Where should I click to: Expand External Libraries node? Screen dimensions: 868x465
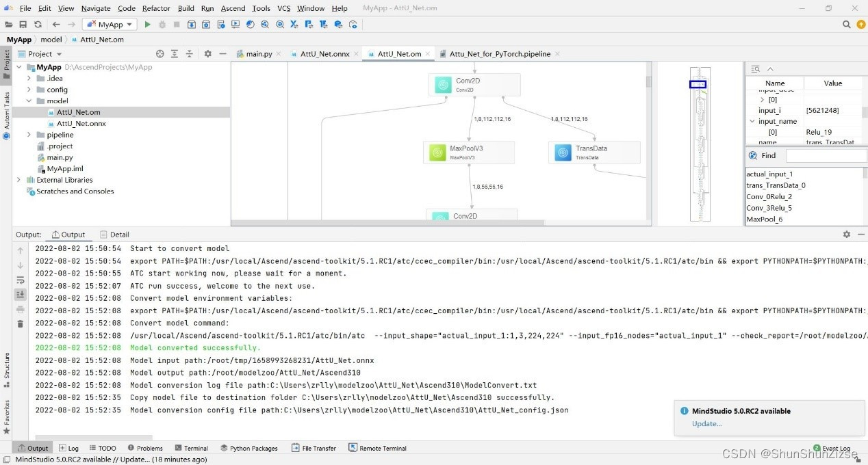pyautogui.click(x=18, y=180)
